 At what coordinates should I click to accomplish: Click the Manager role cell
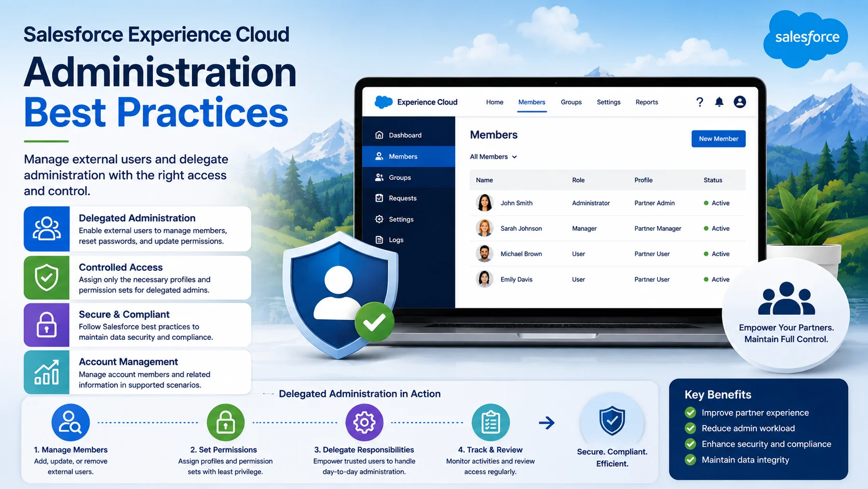pyautogui.click(x=584, y=228)
